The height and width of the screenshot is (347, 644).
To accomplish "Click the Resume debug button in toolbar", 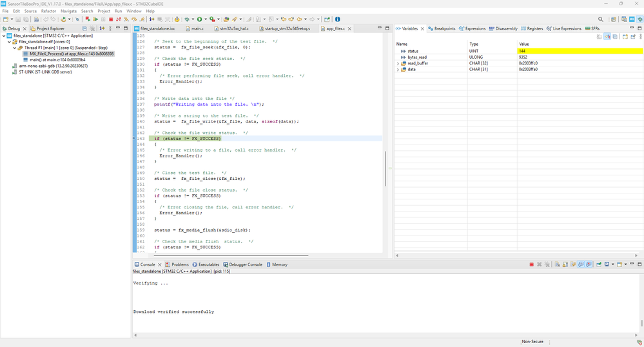I will click(x=95, y=19).
